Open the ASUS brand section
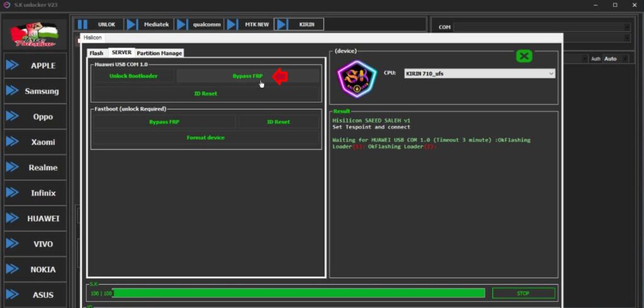This screenshot has width=644, height=308. pos(35,294)
